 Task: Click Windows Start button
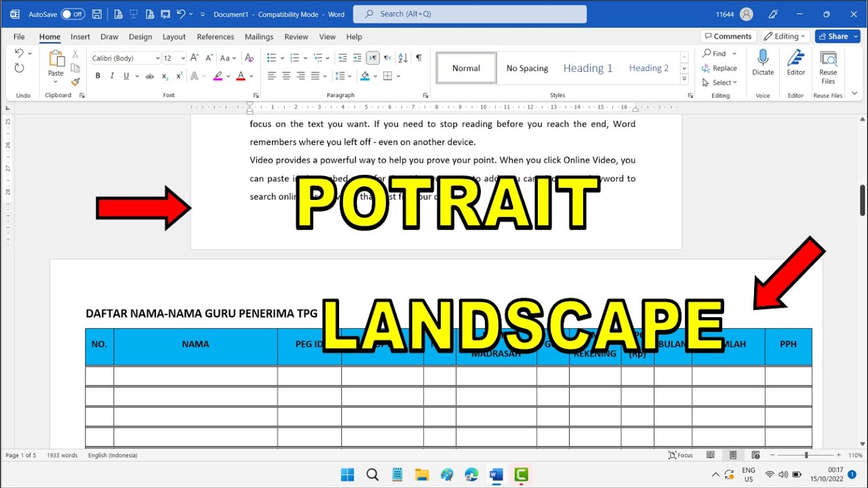tap(347, 474)
